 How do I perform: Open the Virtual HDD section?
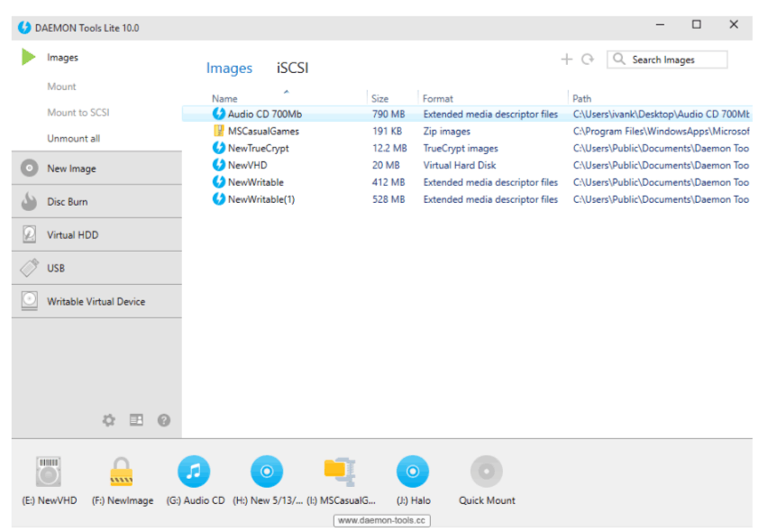pyautogui.click(x=96, y=234)
